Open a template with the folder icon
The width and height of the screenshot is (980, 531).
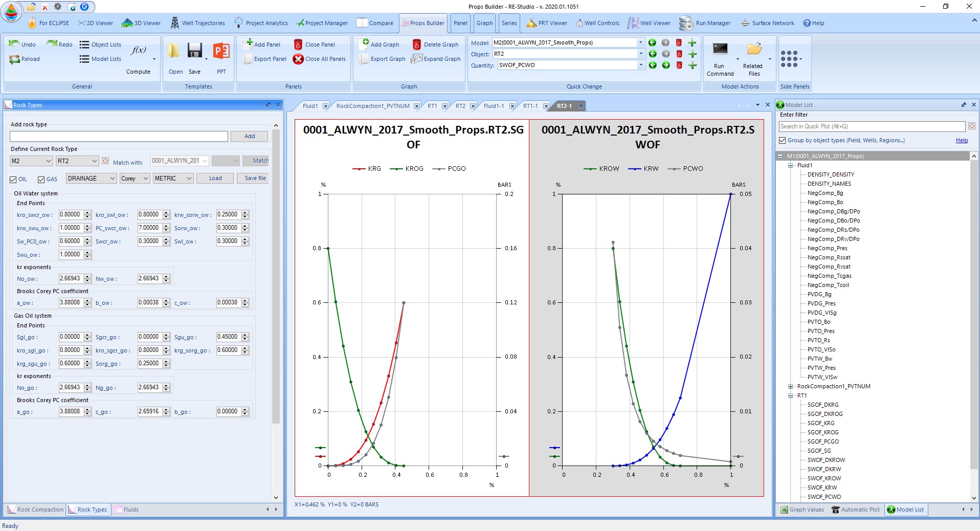(x=173, y=51)
